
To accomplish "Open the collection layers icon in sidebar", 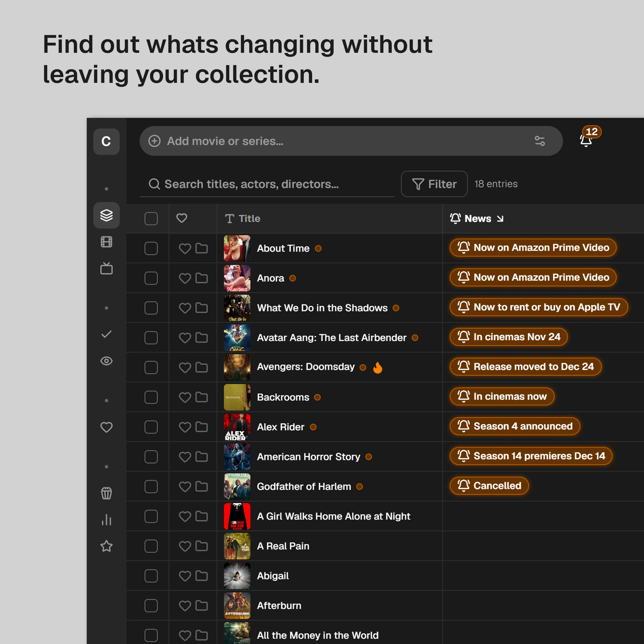I will 106,215.
